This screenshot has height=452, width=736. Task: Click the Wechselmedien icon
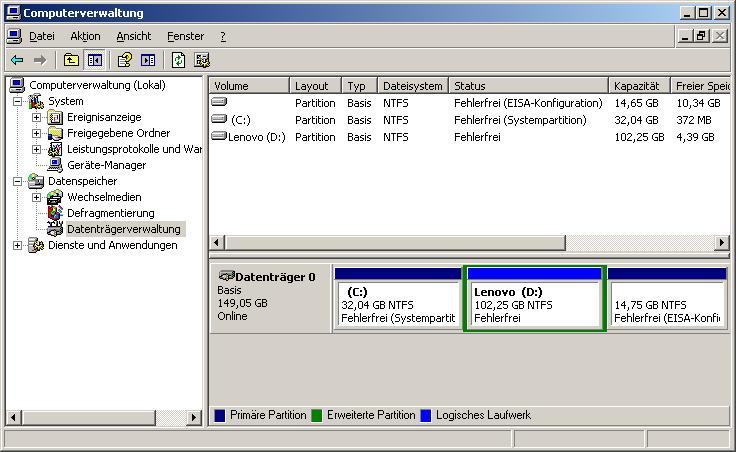[55, 197]
